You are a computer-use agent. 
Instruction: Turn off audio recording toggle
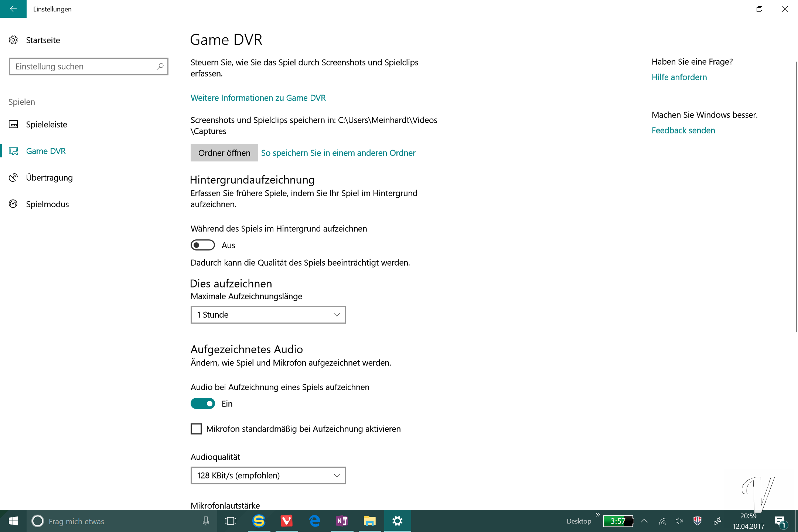tap(202, 403)
